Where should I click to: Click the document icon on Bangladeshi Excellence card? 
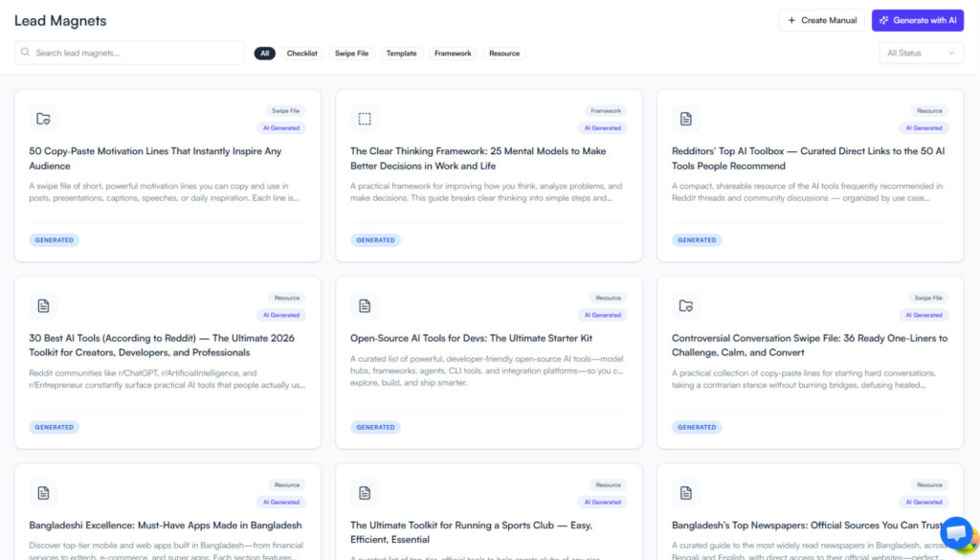point(43,493)
